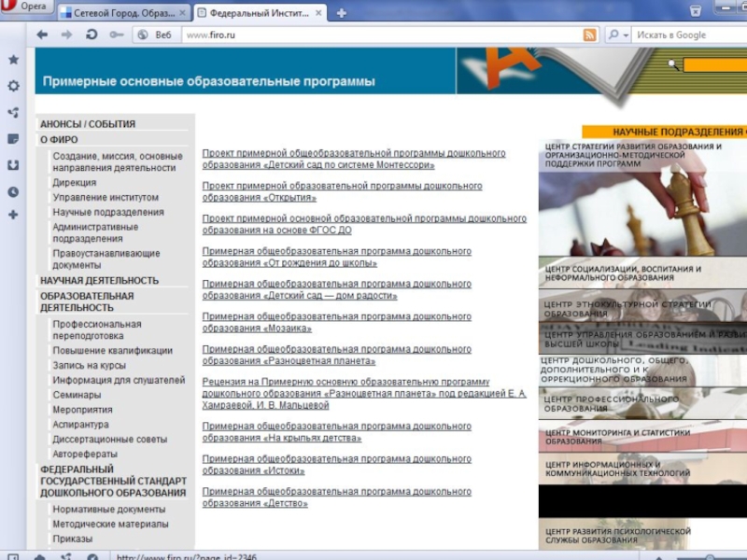Screen dimensions: 747x560
Task: Open a new tab with plus button
Action: point(342,13)
